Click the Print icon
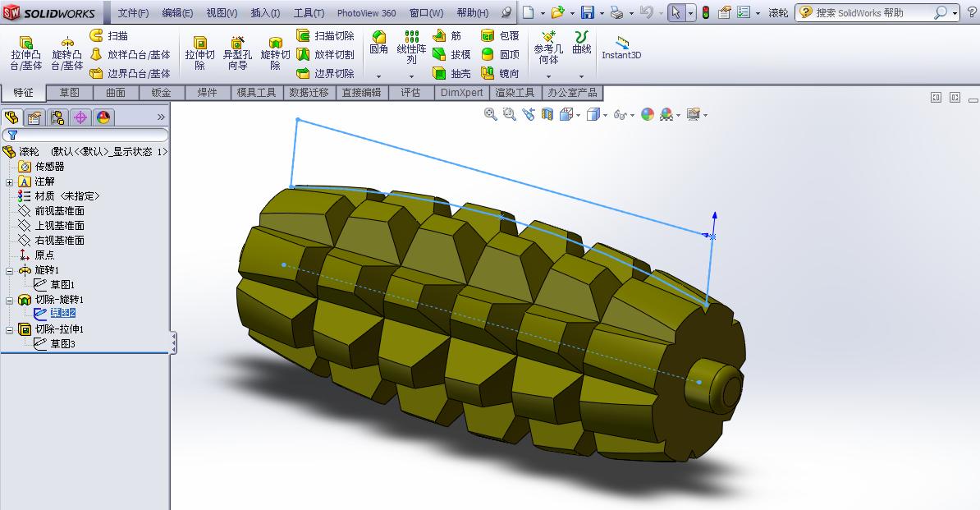Image resolution: width=980 pixels, height=510 pixels. click(x=617, y=11)
